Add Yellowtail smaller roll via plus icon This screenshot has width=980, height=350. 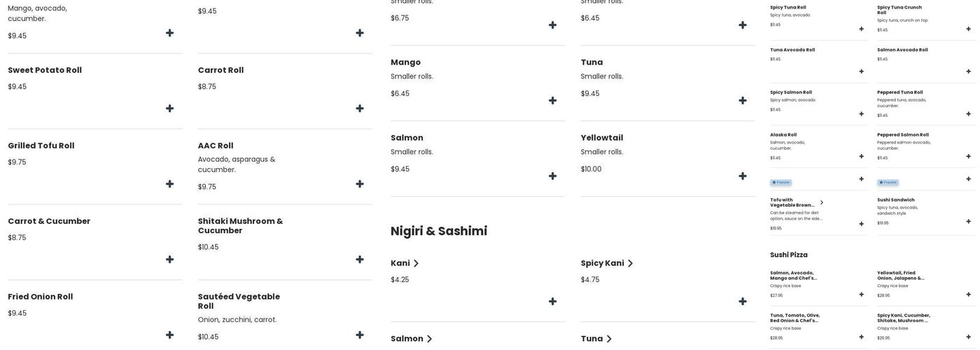(743, 176)
